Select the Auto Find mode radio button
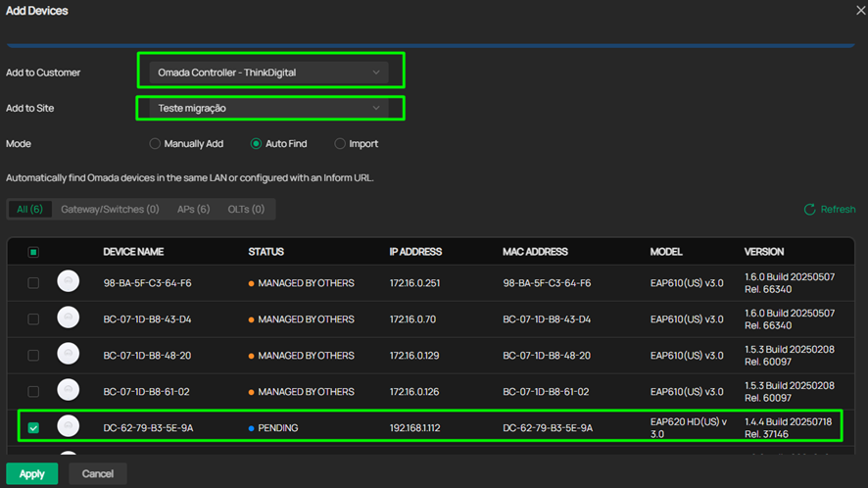868x488 pixels. [256, 144]
